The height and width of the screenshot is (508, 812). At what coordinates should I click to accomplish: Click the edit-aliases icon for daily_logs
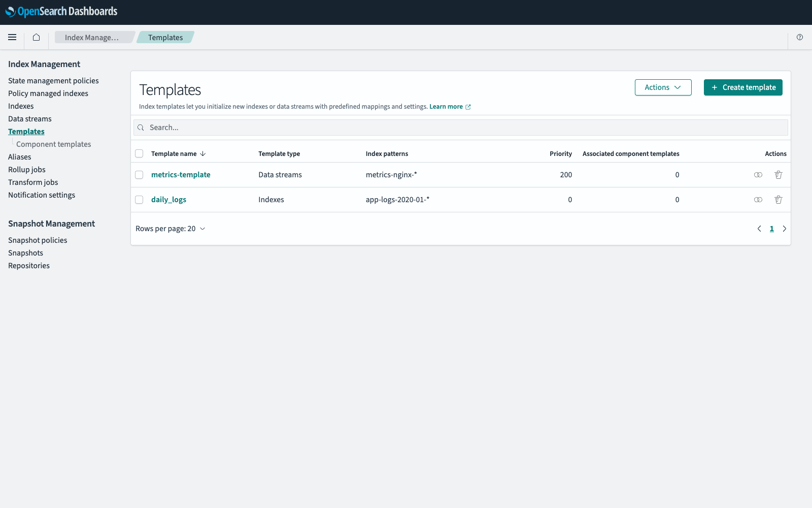pyautogui.click(x=758, y=200)
